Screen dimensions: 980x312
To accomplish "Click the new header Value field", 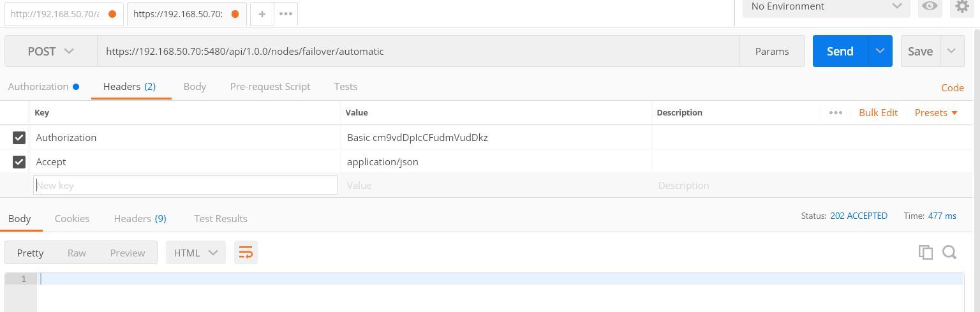I will pos(496,185).
